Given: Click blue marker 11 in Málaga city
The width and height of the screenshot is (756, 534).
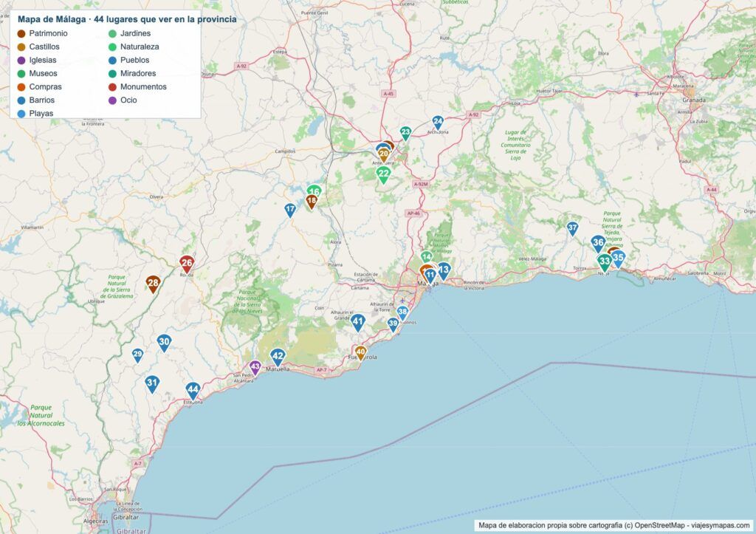Looking at the screenshot, I should [x=430, y=276].
